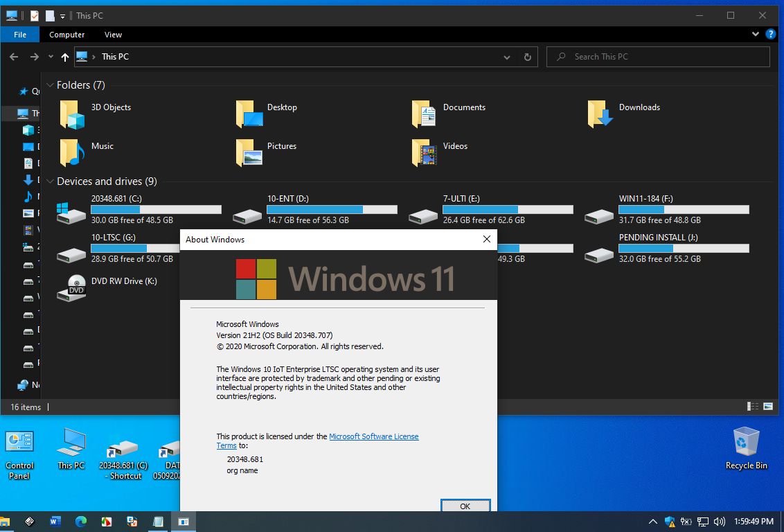The height and width of the screenshot is (532, 784).
Task: Expand address path chevron before This PC
Action: click(93, 57)
